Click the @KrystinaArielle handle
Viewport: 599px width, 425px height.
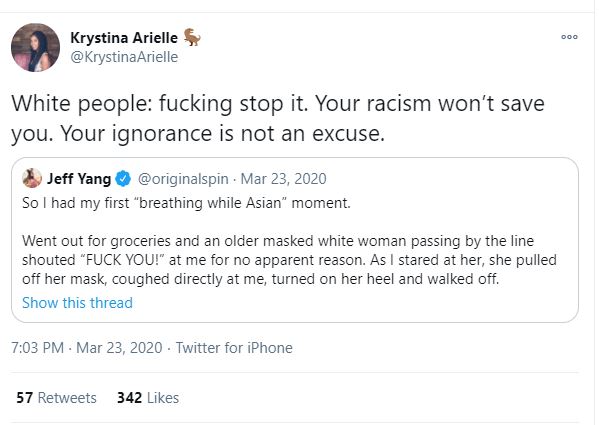(124, 57)
